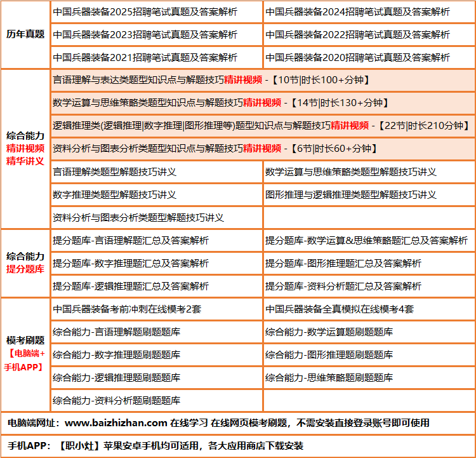Open 资料分析与图表分析 精讲视频 6节 row

[x=216, y=149]
